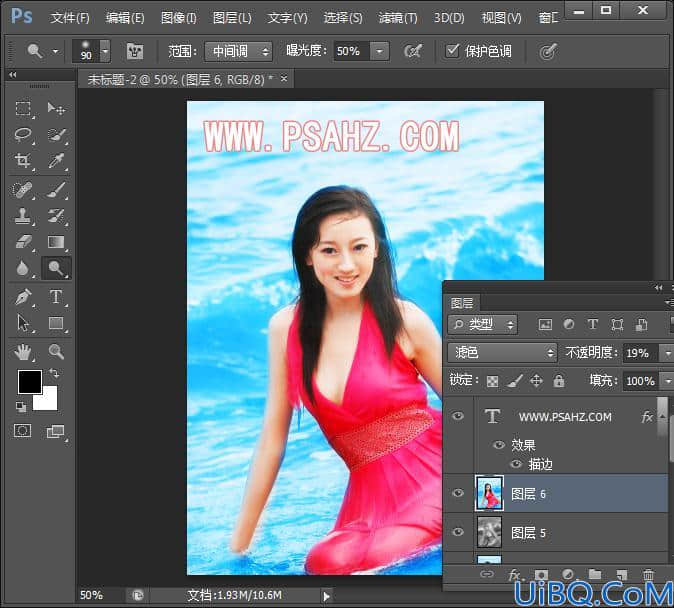Collapse the Layers panel double arrow
Image resolution: width=674 pixels, height=608 pixels.
(658, 288)
